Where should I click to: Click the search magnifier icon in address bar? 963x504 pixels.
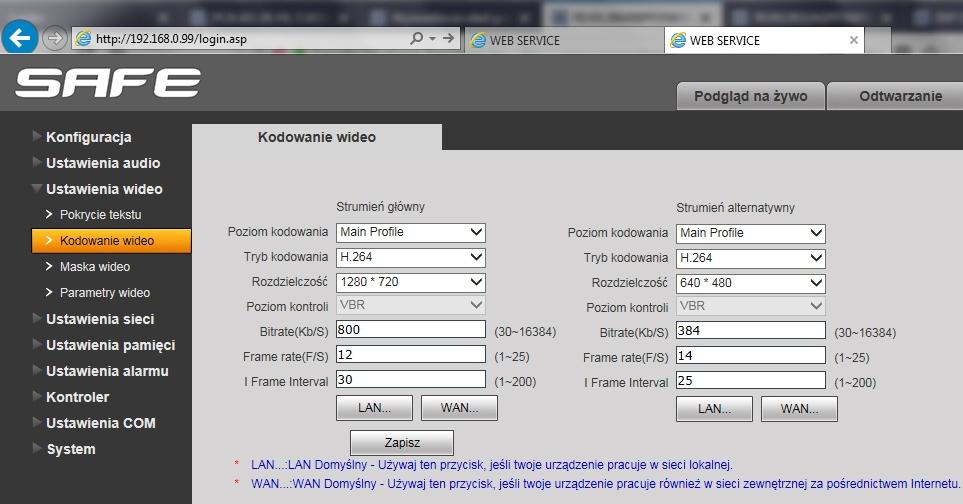(416, 39)
